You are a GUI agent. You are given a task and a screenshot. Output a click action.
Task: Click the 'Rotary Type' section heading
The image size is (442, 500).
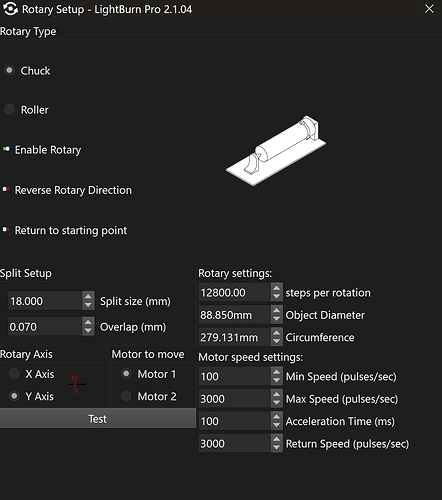tap(28, 32)
